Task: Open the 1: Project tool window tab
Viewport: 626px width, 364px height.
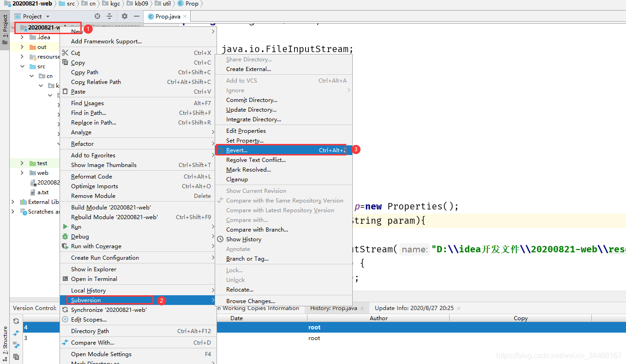Action: [5, 30]
